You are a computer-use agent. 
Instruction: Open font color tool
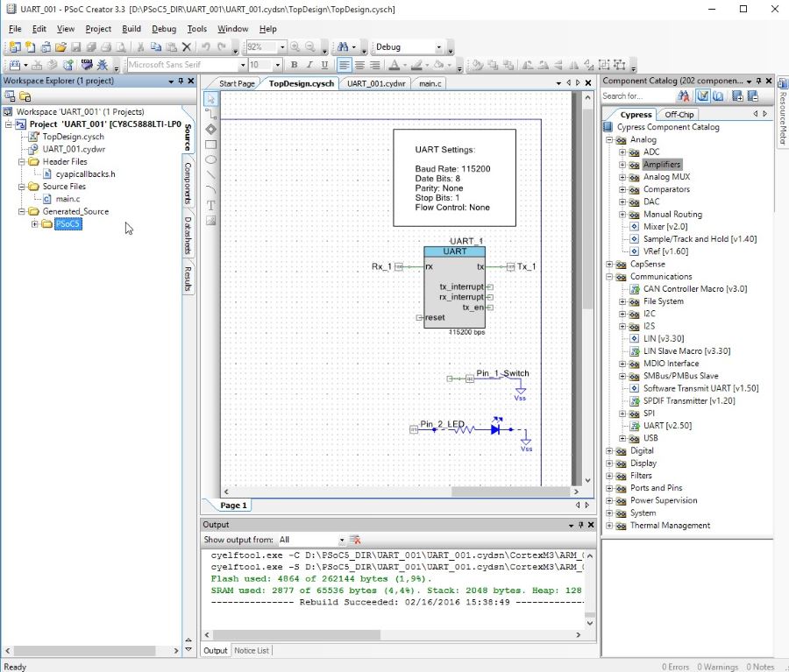394,65
